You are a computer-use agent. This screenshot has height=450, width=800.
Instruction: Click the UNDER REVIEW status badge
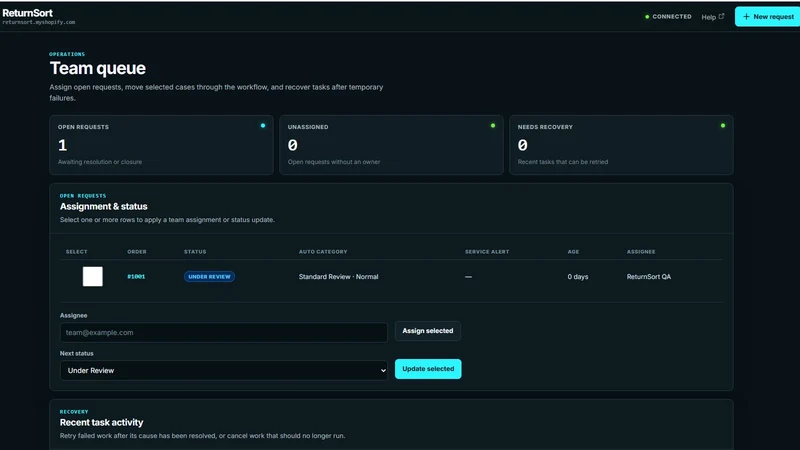coord(209,277)
